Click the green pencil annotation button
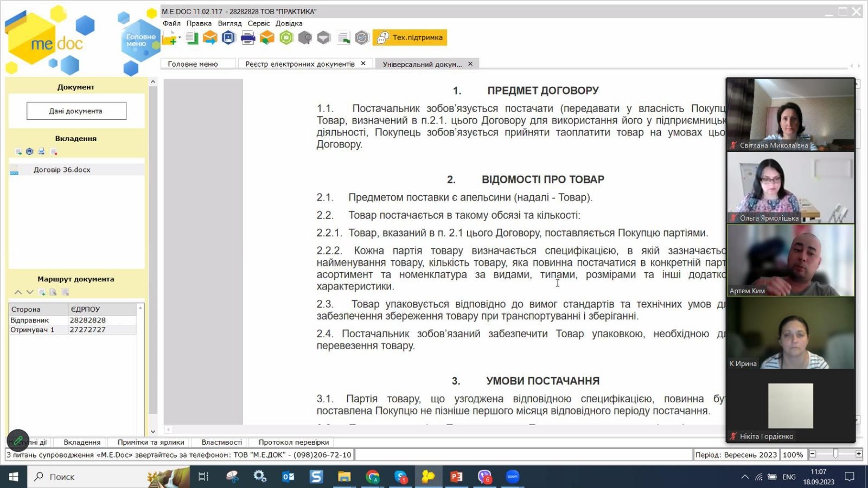868x488 pixels. click(x=18, y=440)
